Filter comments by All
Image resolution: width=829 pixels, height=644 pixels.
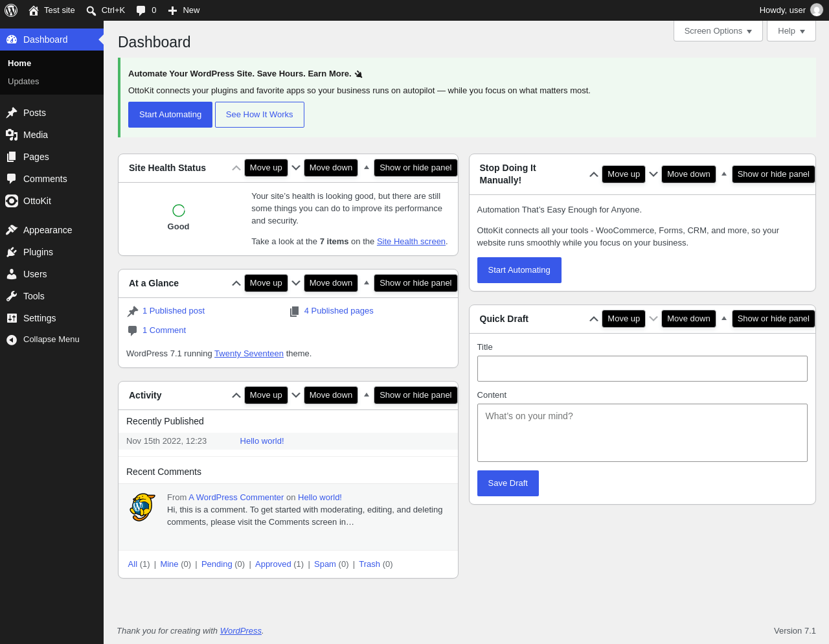[x=133, y=564]
